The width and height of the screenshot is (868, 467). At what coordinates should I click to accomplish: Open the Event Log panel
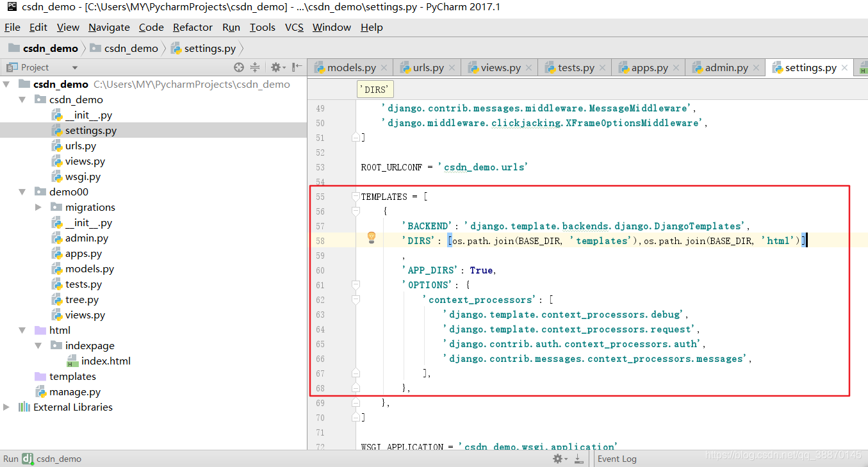(617, 459)
